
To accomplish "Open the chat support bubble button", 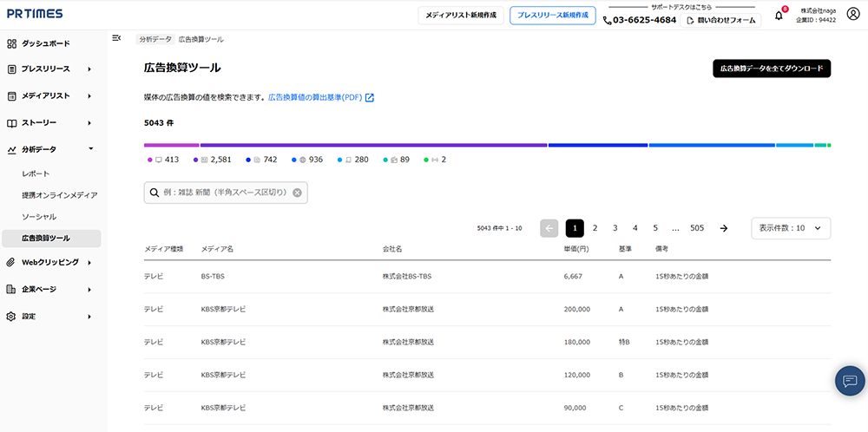I will pos(850,381).
